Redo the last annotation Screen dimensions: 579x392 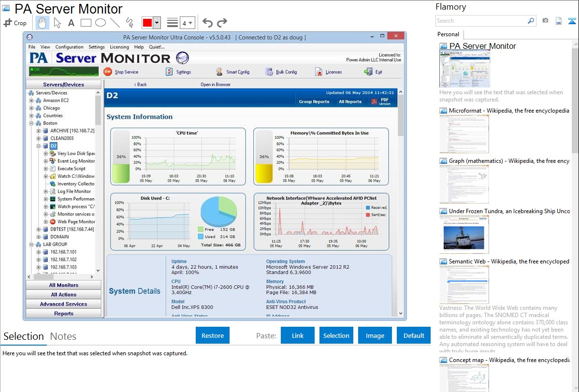[222, 23]
